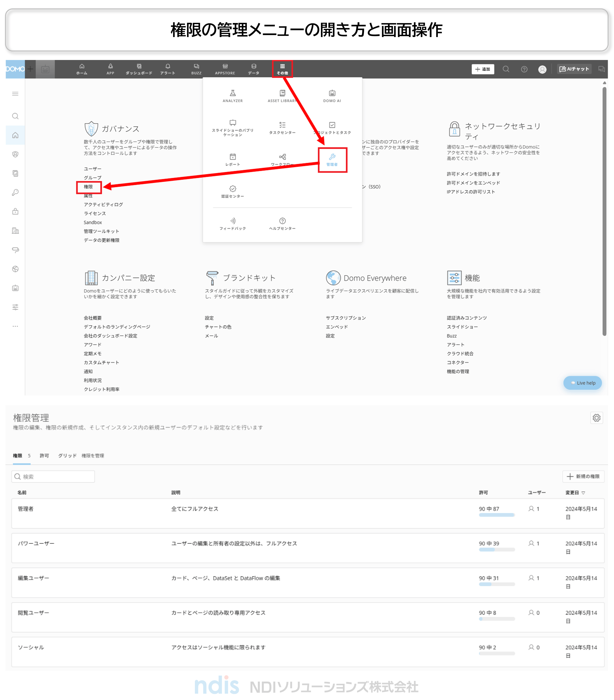Expand the three-dots more icon in the left sidebar
Viewport: 614px width, 700px height.
[x=15, y=326]
